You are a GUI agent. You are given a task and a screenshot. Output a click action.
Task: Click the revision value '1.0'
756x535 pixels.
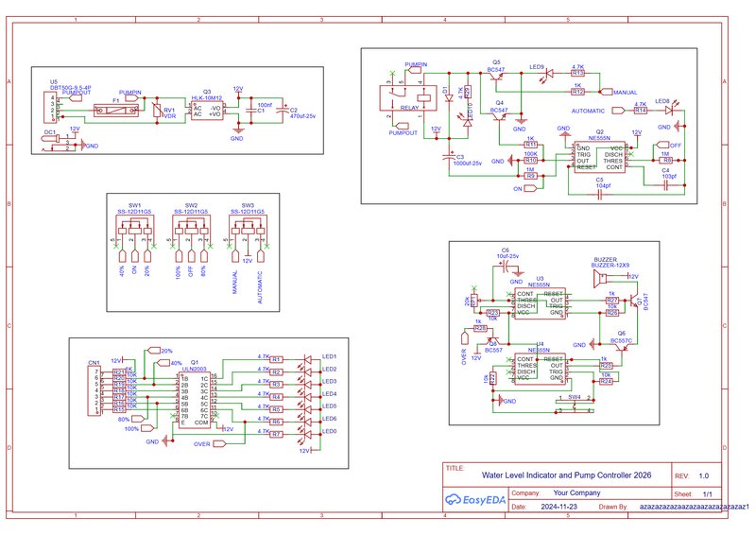(x=703, y=475)
